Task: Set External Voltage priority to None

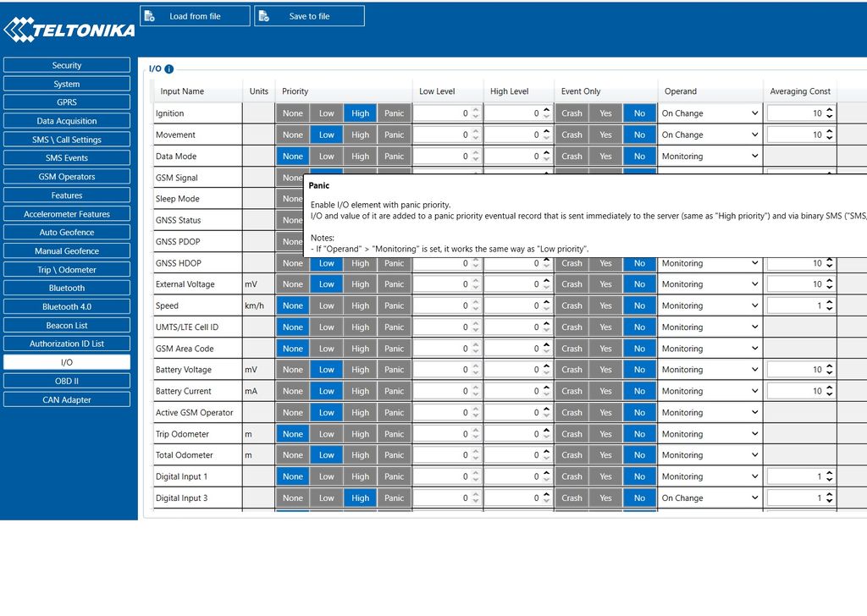Action: pos(293,284)
